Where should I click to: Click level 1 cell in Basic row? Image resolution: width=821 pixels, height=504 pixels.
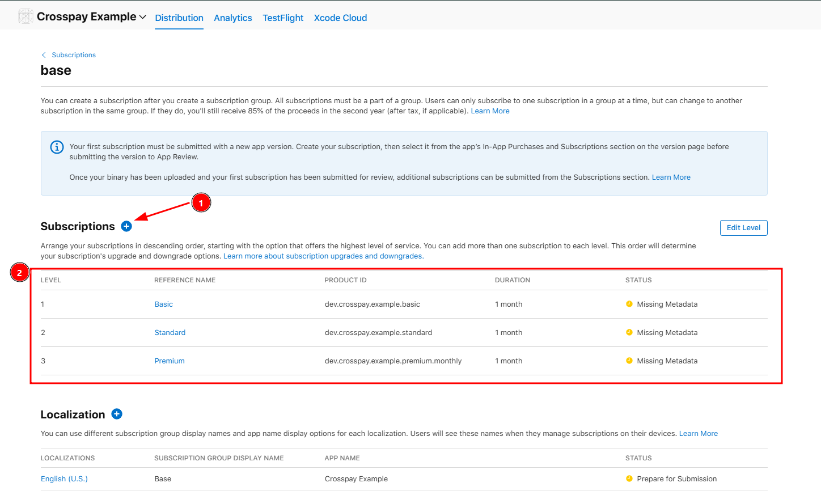43,304
